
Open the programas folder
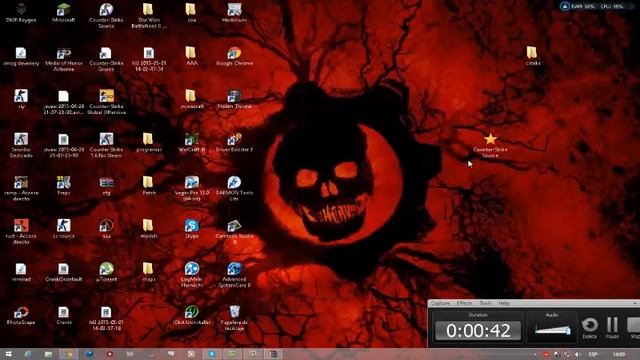[149, 142]
